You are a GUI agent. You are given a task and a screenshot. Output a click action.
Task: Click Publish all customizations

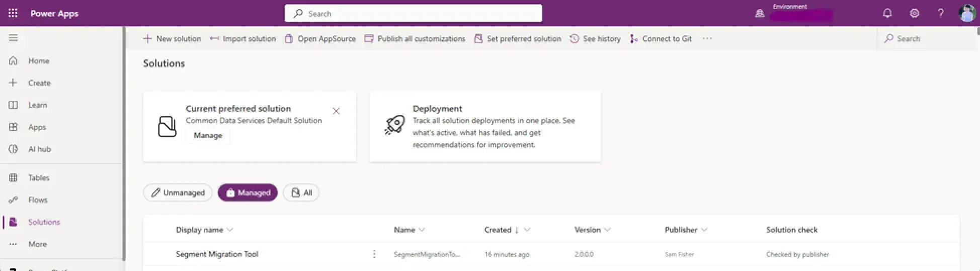point(415,39)
